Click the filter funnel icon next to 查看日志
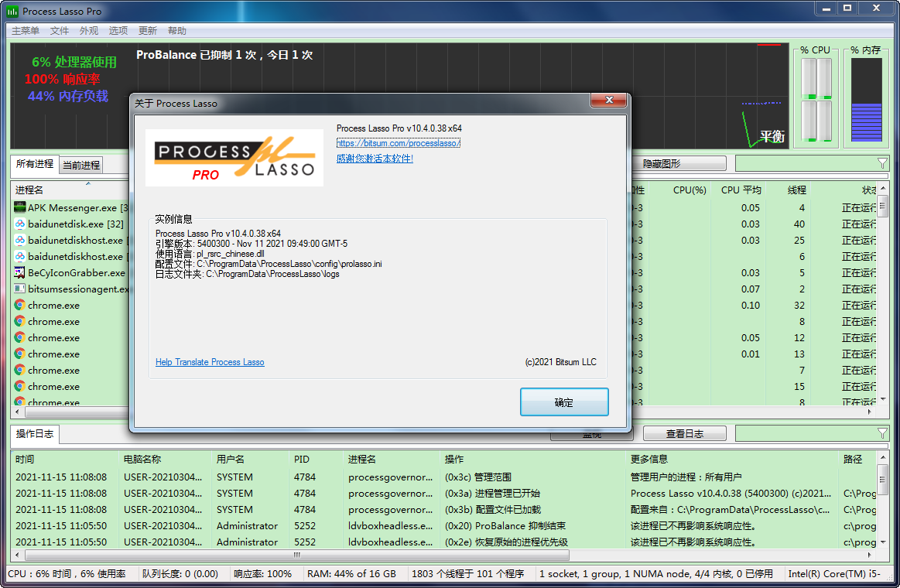 point(883,433)
